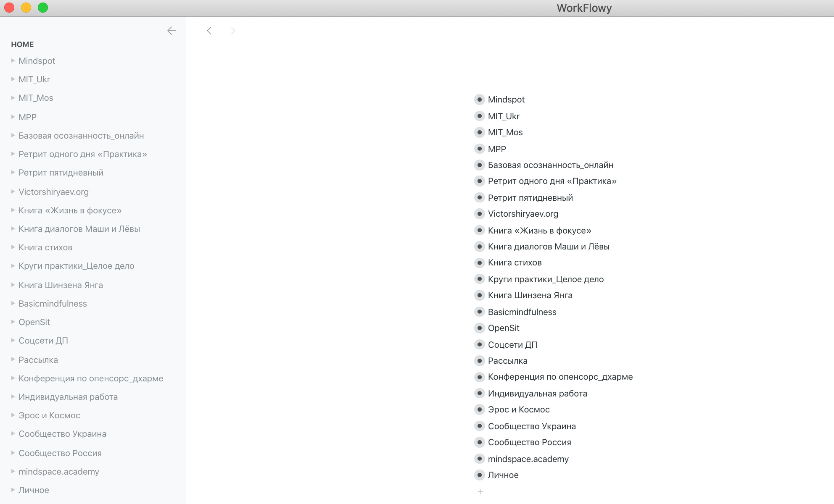Viewport: 834px width, 504px height.
Task: Click bullet of Ретрит одного дня «Практика»
Action: (x=479, y=181)
